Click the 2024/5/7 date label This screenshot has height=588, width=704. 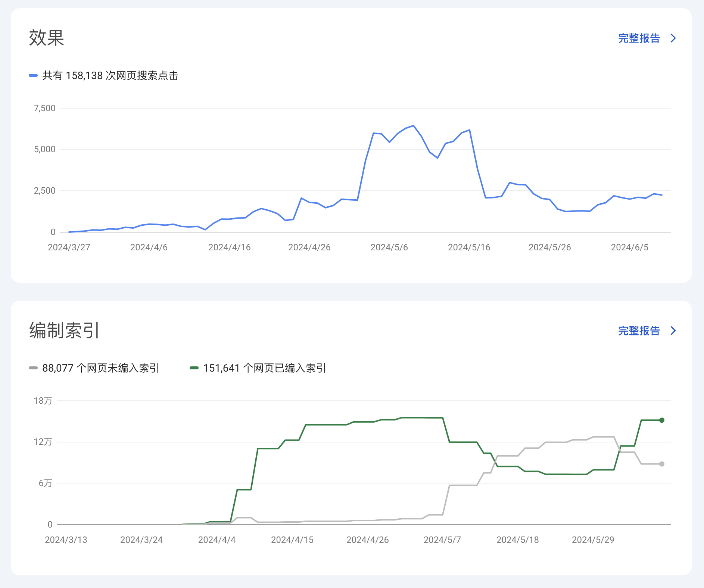point(442,540)
